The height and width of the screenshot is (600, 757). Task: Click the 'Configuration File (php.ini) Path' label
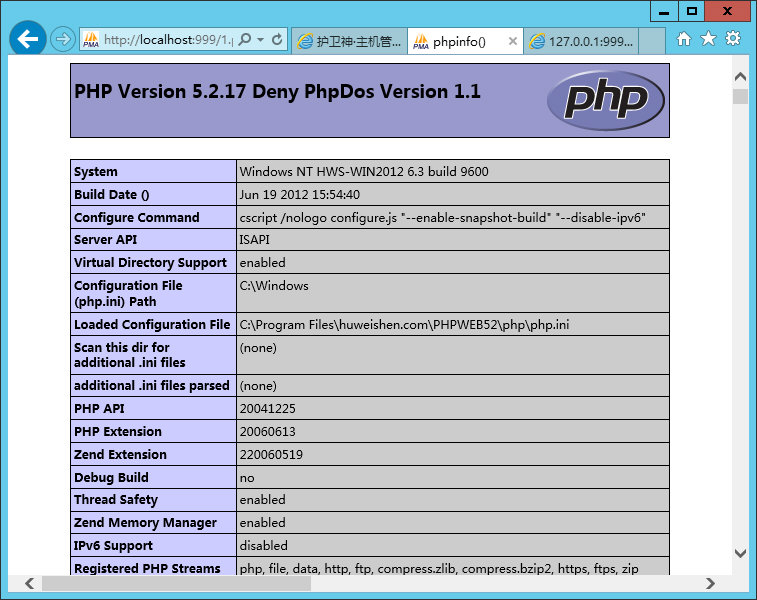pos(128,293)
